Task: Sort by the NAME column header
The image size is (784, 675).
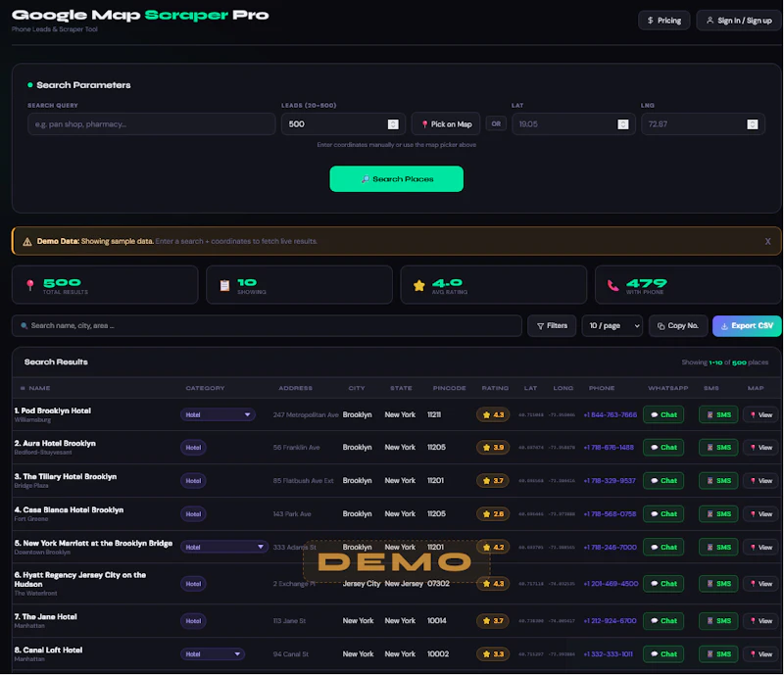Action: coord(39,388)
